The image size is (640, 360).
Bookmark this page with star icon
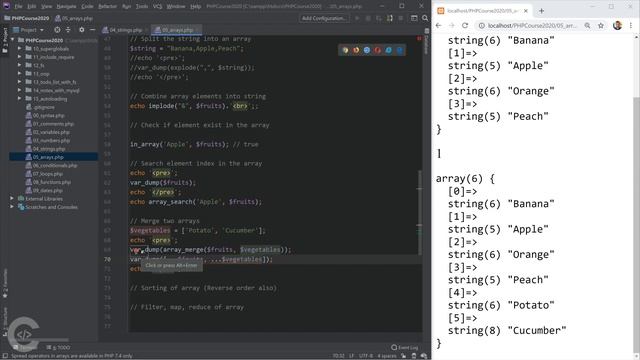601,25
